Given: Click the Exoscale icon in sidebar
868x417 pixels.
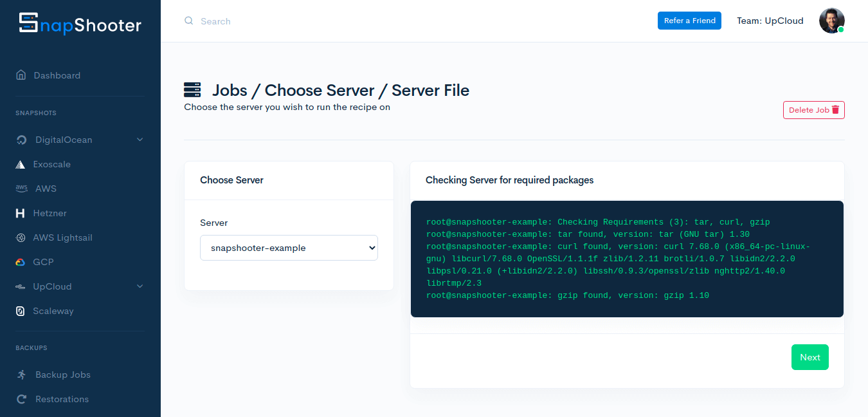Looking at the screenshot, I should click(x=21, y=165).
